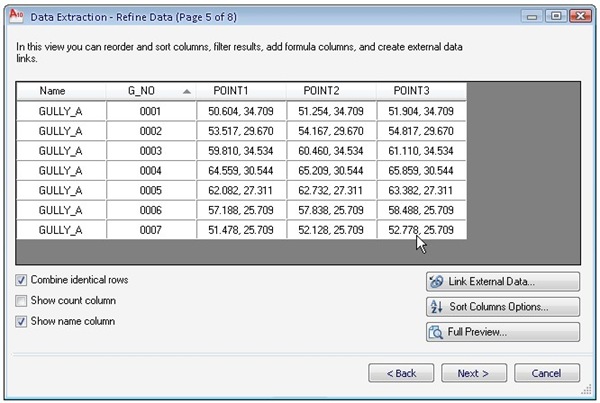Select POINT3 value 58.488, 25.709
The width and height of the screenshot is (600, 403).
(x=421, y=210)
